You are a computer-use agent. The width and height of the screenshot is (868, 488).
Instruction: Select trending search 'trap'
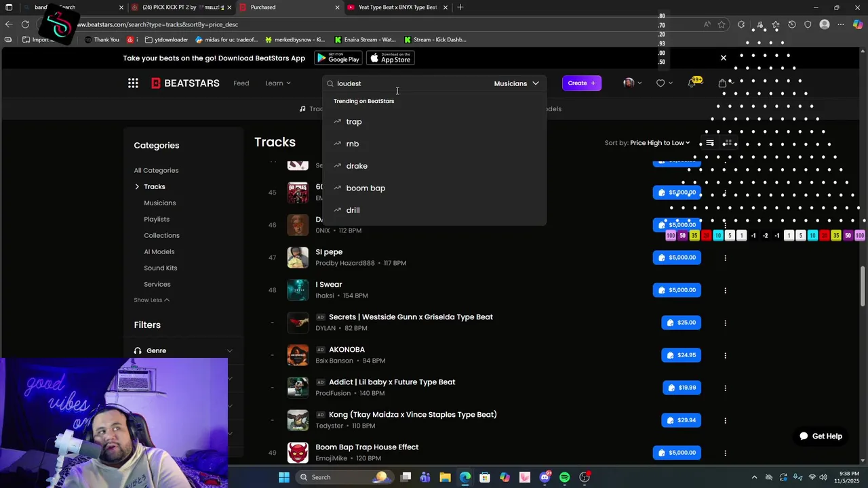point(354,122)
